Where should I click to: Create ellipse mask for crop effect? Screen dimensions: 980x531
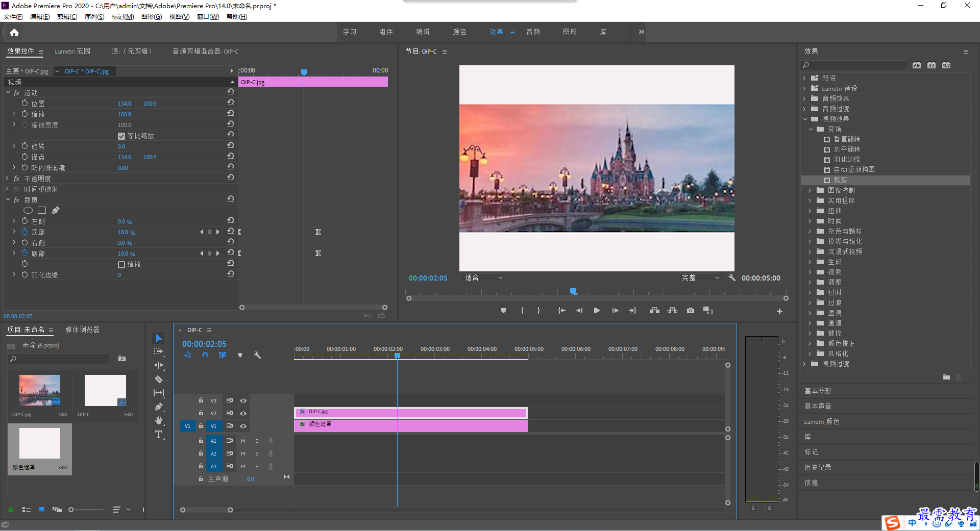[28, 210]
